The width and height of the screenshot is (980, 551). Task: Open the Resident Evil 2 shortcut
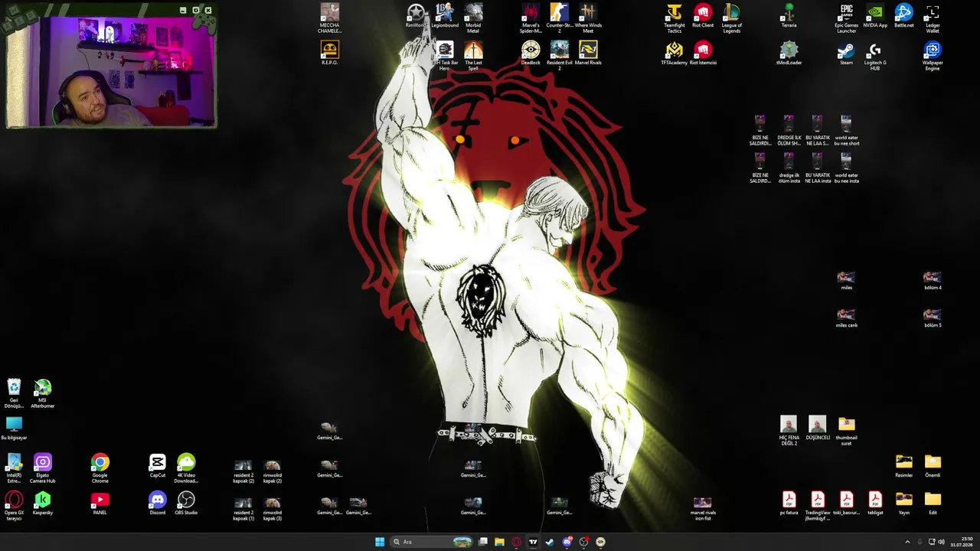tap(559, 56)
